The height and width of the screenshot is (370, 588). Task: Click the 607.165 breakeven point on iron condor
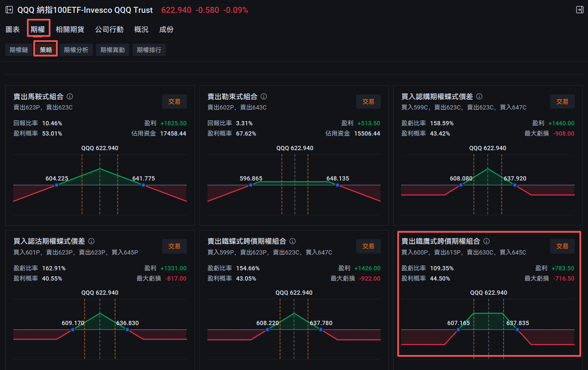(x=458, y=330)
